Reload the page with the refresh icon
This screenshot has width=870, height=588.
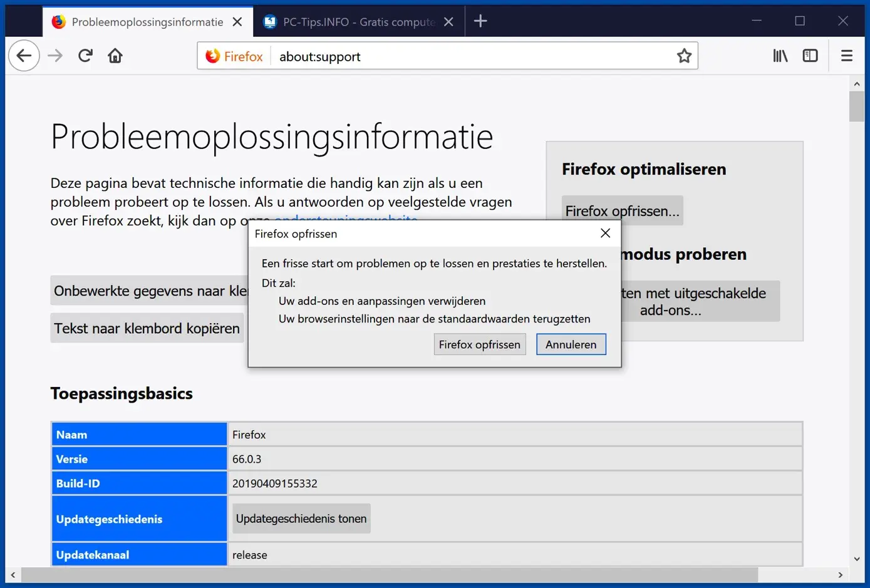click(x=85, y=56)
